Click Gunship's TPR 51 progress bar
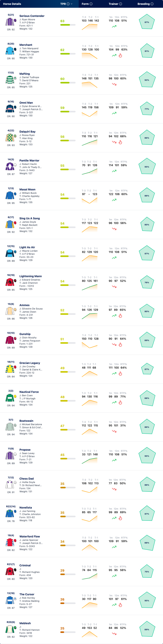The height and width of the screenshot is (644, 163). pos(68,343)
